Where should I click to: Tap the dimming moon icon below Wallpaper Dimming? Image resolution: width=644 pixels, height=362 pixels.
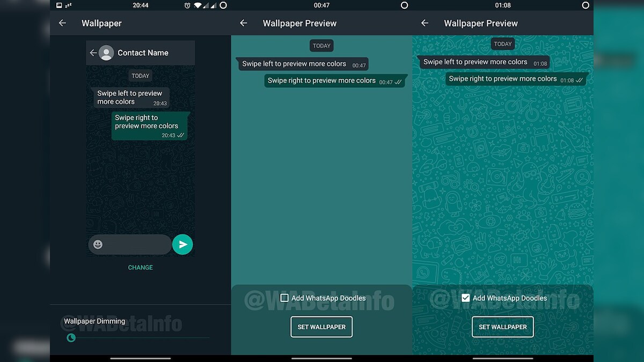pos(71,338)
